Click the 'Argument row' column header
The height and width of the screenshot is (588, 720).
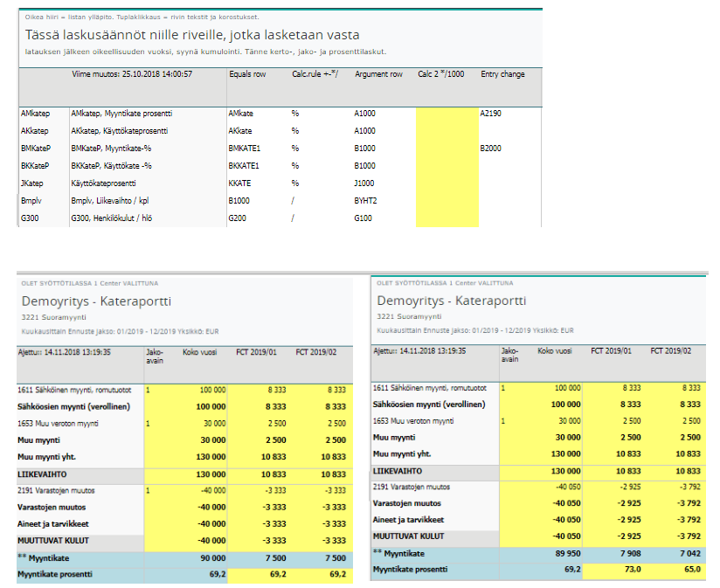point(378,75)
